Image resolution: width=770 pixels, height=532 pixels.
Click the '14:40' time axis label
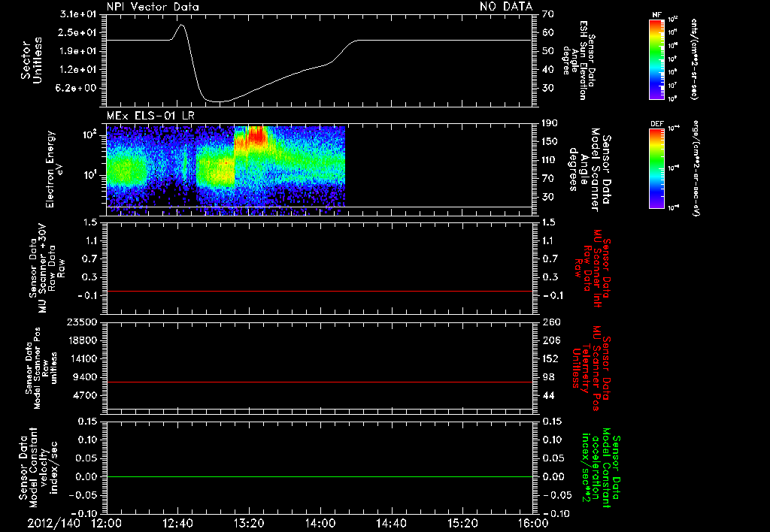(x=391, y=524)
